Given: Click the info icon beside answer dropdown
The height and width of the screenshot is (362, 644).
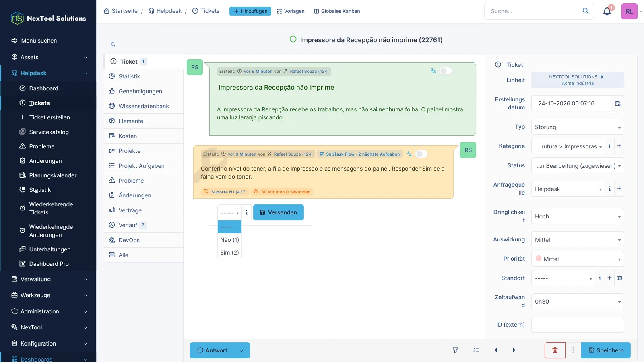Looking at the screenshot, I should 247,212.
